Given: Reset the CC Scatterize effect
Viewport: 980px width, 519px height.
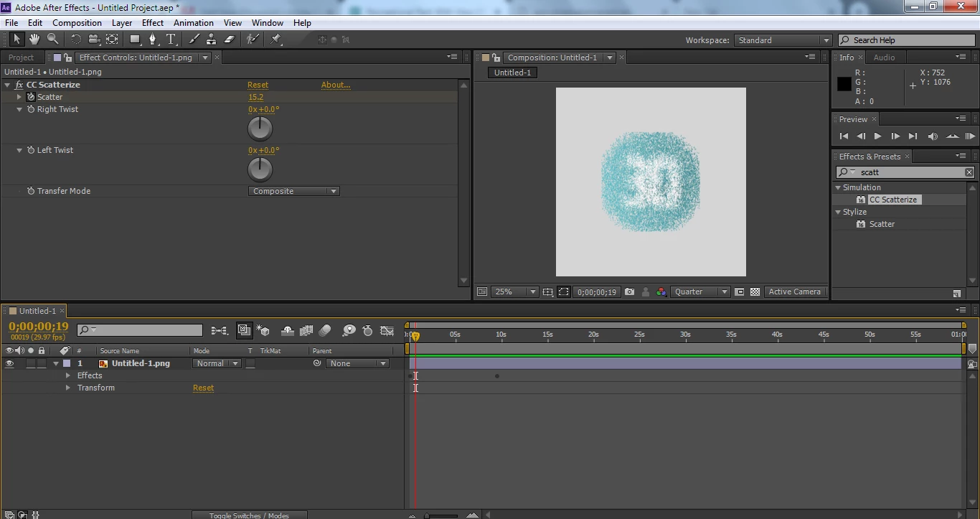Looking at the screenshot, I should click(258, 85).
